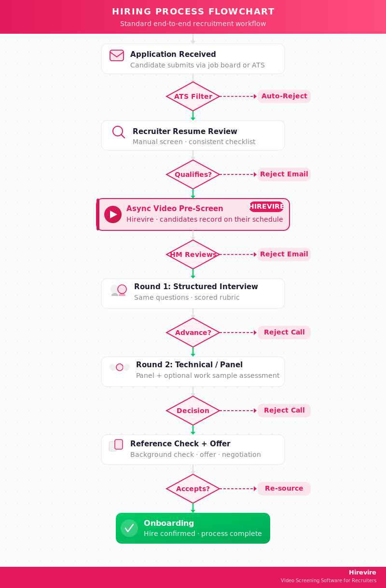Click the Reject Email label next to Qualifies?
386x588 pixels.
point(284,174)
